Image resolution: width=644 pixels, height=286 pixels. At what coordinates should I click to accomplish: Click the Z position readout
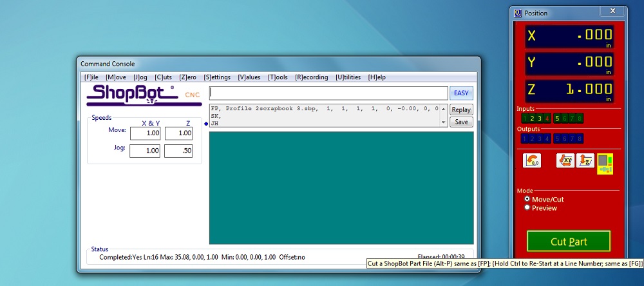(x=569, y=91)
